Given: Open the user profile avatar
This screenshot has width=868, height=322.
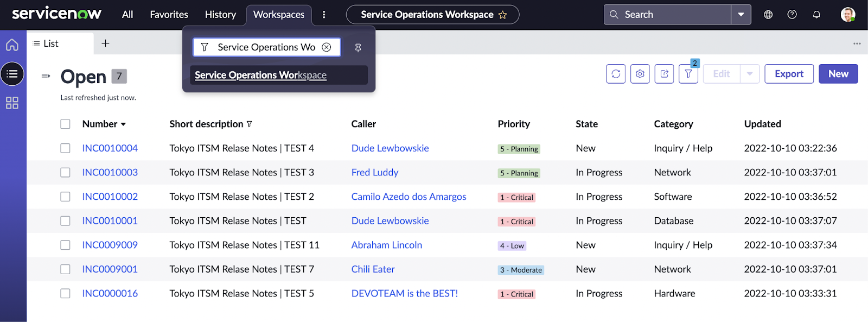Looking at the screenshot, I should tap(848, 15).
